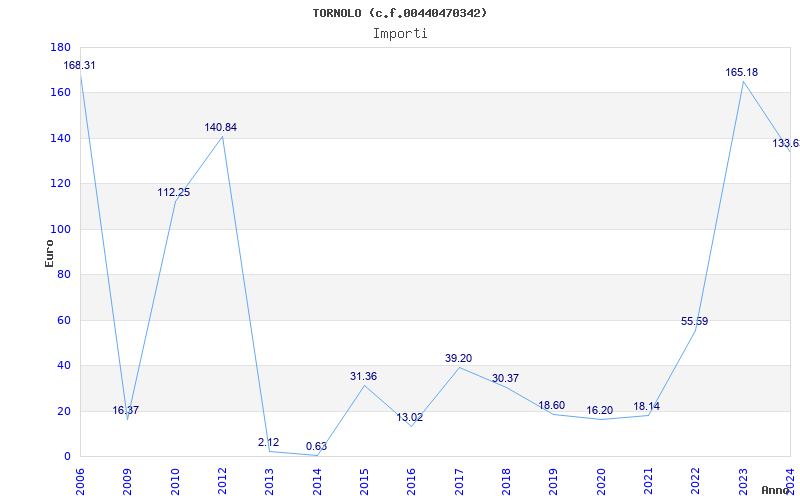The image size is (800, 500).
Task: Select the 168.31 data label
Action: [79, 65]
